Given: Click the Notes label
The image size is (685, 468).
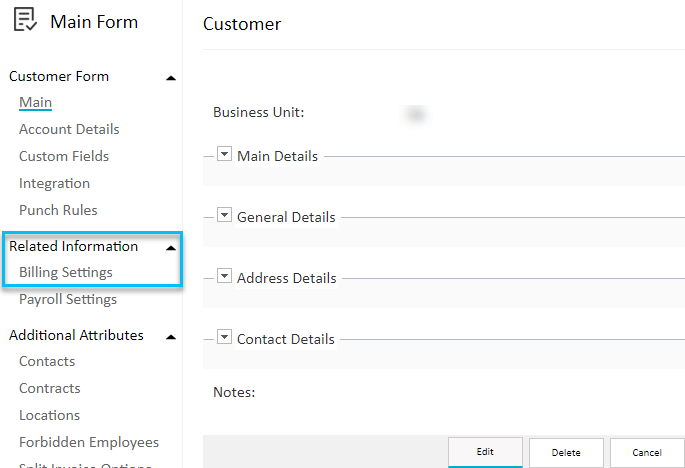Looking at the screenshot, I should (234, 392).
